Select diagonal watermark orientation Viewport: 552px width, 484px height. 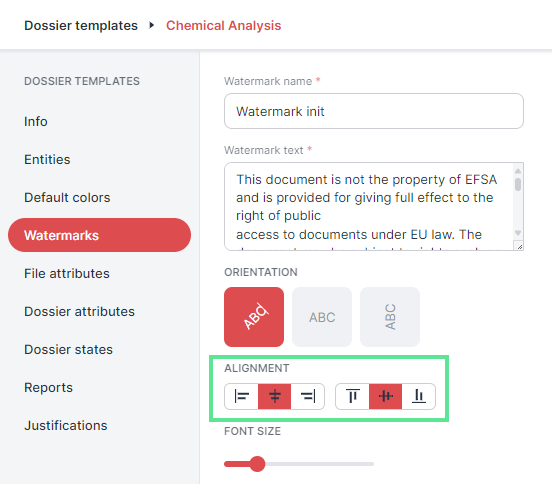[x=254, y=317]
